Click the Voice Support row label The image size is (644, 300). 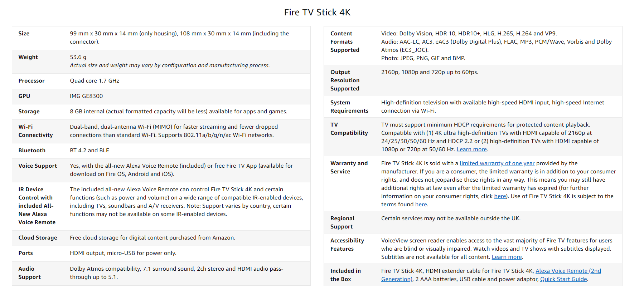(x=38, y=166)
